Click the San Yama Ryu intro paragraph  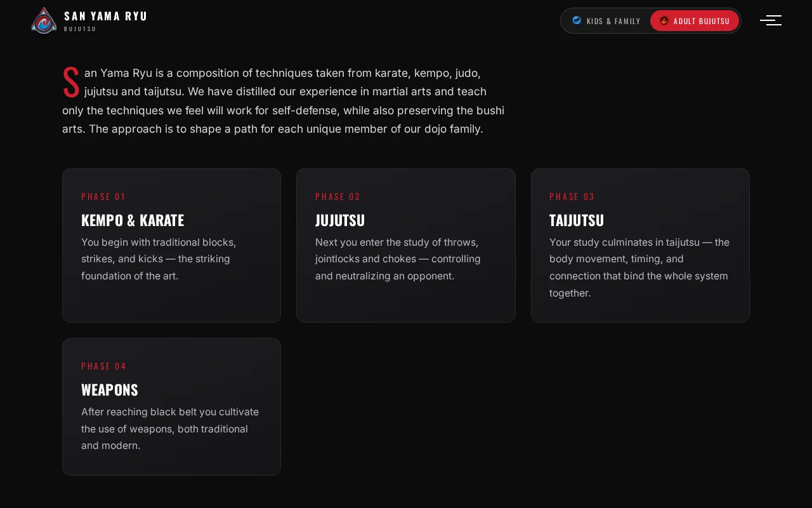[284, 101]
